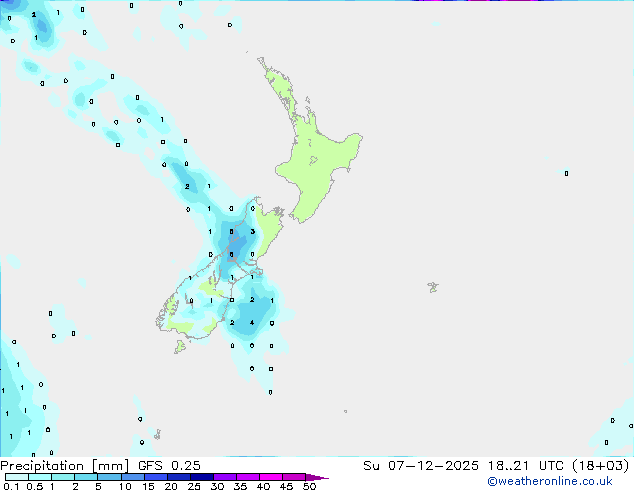Select the legend swatch between 10 and 15

tap(132, 477)
